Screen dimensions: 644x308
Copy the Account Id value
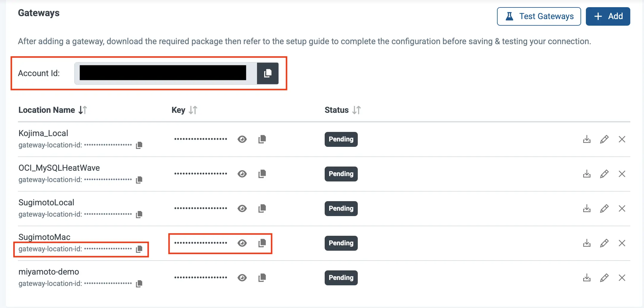pyautogui.click(x=267, y=73)
